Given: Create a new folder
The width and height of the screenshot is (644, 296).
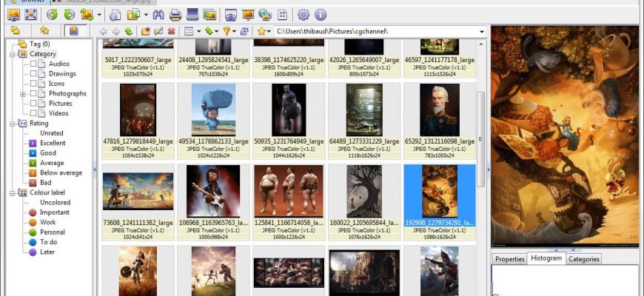Looking at the screenshot, I should click(145, 32).
